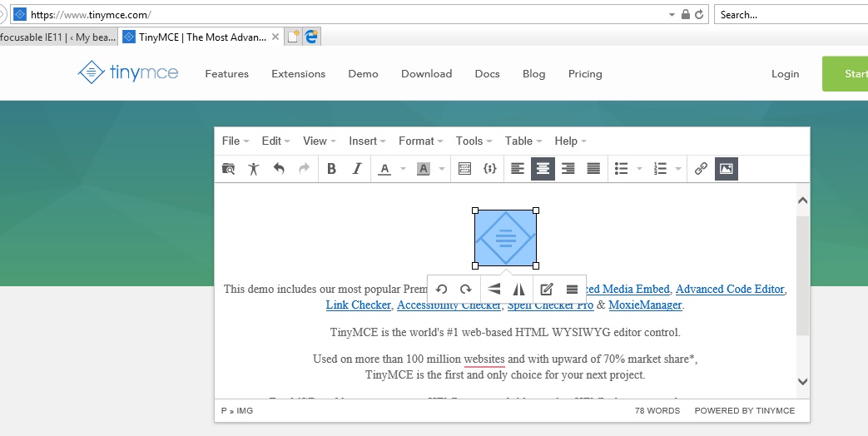868x436 pixels.
Task: Open the View menu
Action: [320, 141]
